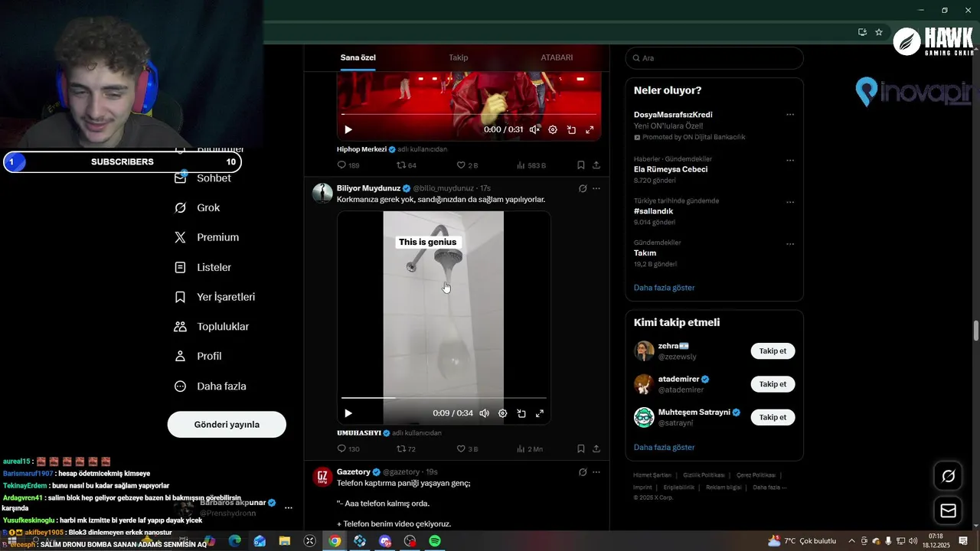Mute the This is genius video
Image resolution: width=980 pixels, height=551 pixels.
484,413
